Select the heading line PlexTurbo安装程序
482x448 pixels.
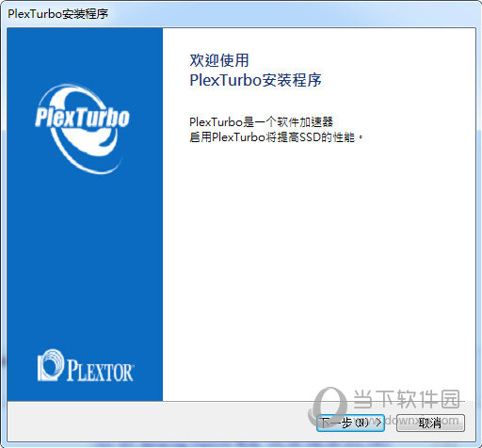[x=255, y=80]
